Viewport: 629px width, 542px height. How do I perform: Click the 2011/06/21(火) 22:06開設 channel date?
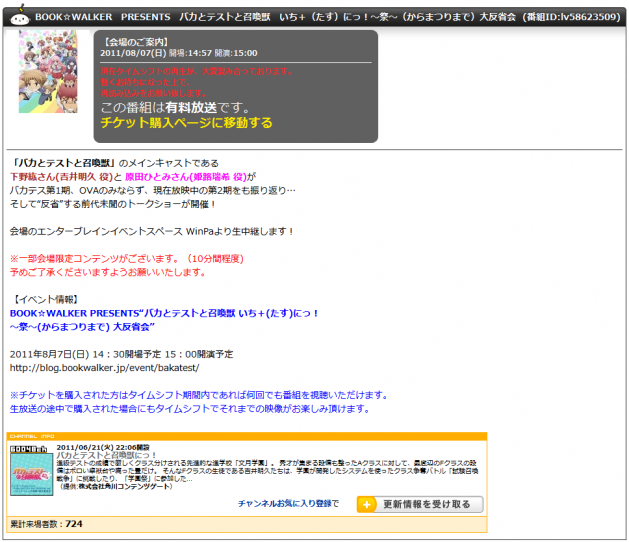point(103,447)
